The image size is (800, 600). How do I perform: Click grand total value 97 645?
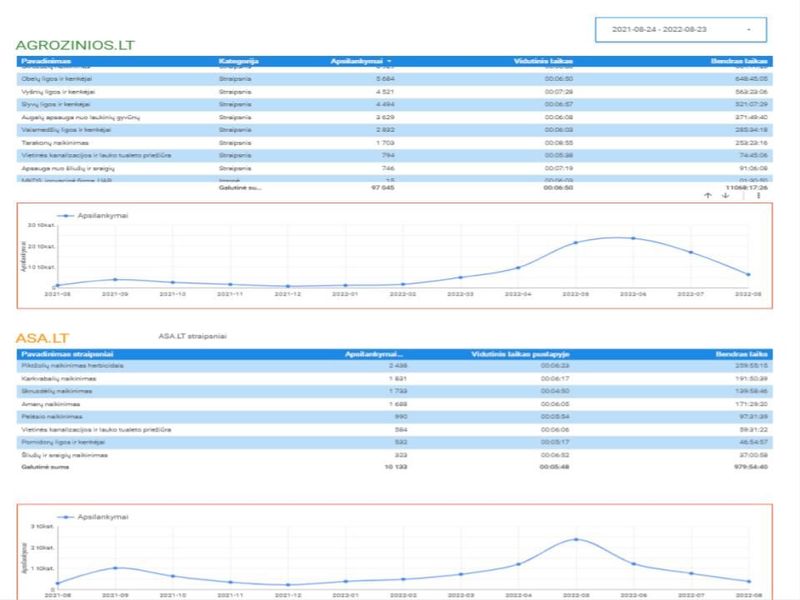pos(383,188)
